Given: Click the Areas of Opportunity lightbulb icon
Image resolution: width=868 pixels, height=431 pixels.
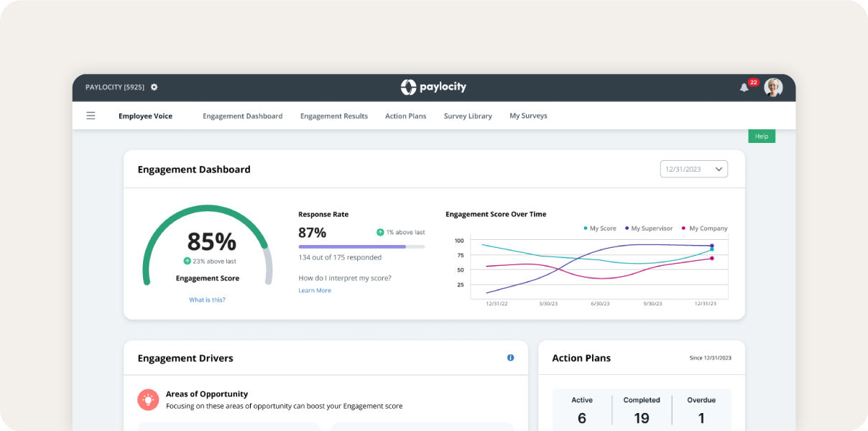Looking at the screenshot, I should tap(147, 399).
